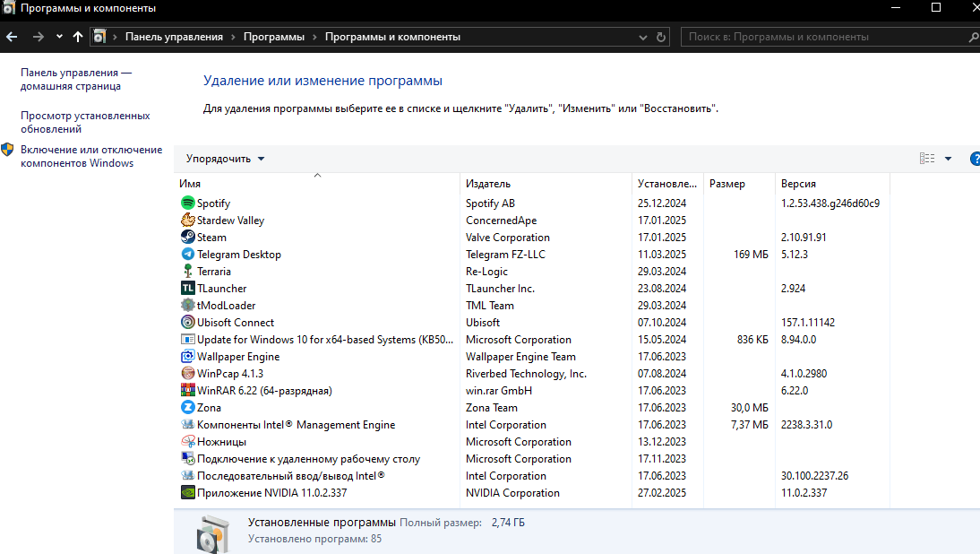This screenshot has height=554, width=980.
Task: Click the Intel Management Engine components icon
Action: click(x=187, y=425)
